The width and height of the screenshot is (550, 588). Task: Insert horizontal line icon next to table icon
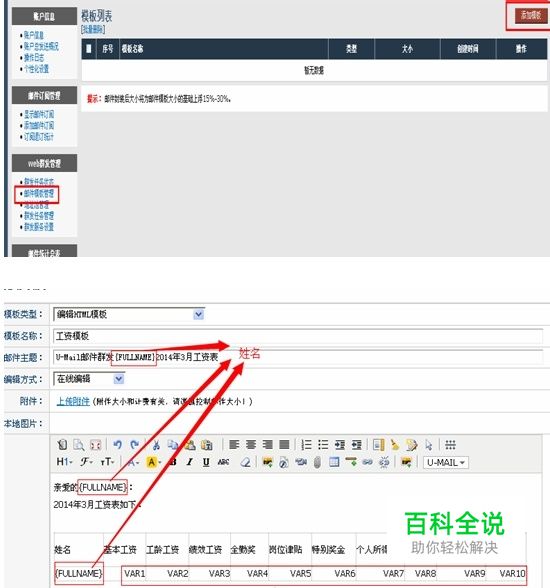pos(351,462)
